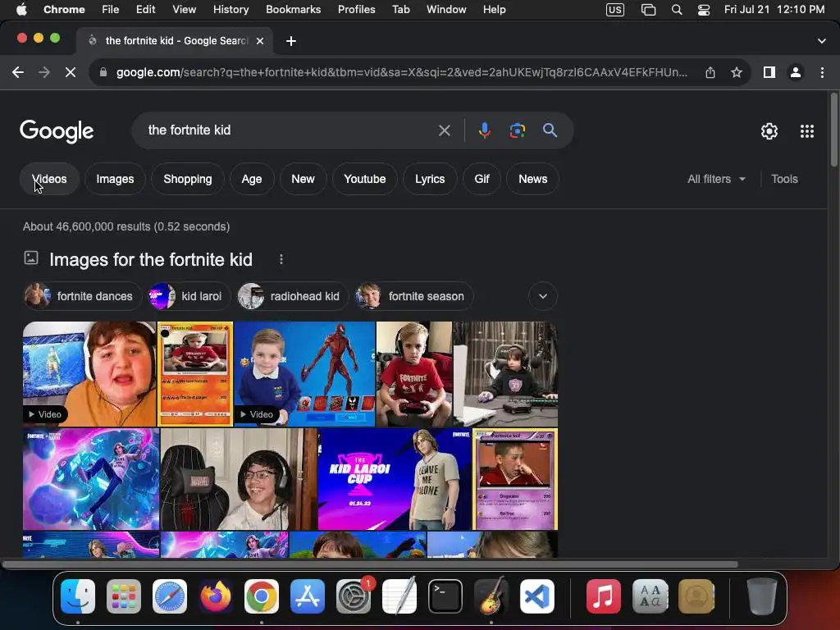Click the Google logo
The image size is (840, 630).
[x=57, y=131]
